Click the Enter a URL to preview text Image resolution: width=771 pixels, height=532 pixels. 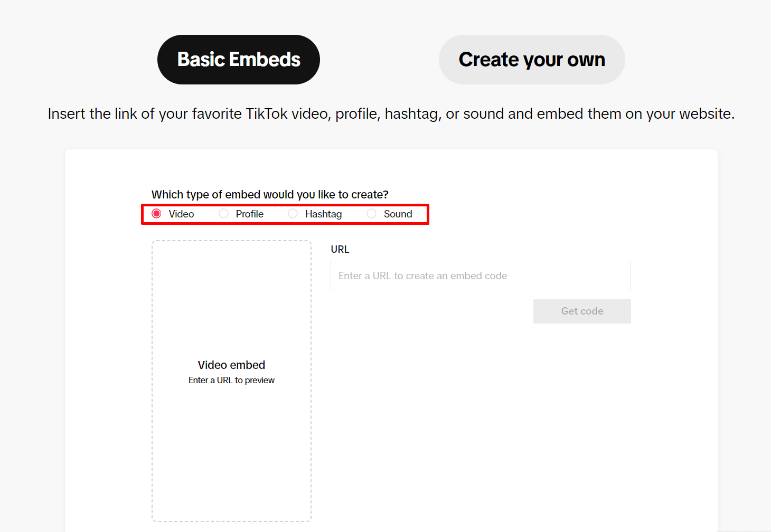pyautogui.click(x=231, y=379)
